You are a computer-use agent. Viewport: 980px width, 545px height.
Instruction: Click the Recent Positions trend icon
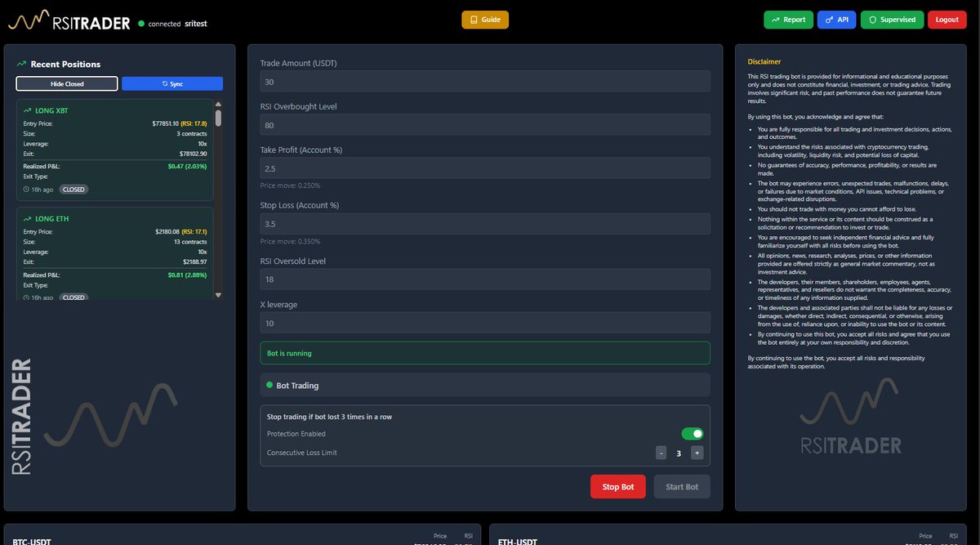tap(21, 64)
